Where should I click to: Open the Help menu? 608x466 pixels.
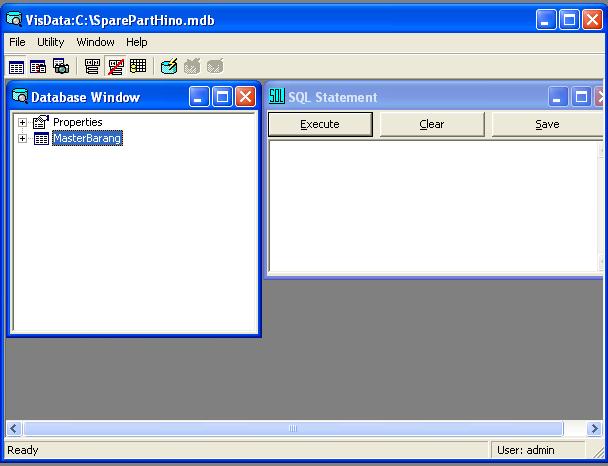[136, 42]
